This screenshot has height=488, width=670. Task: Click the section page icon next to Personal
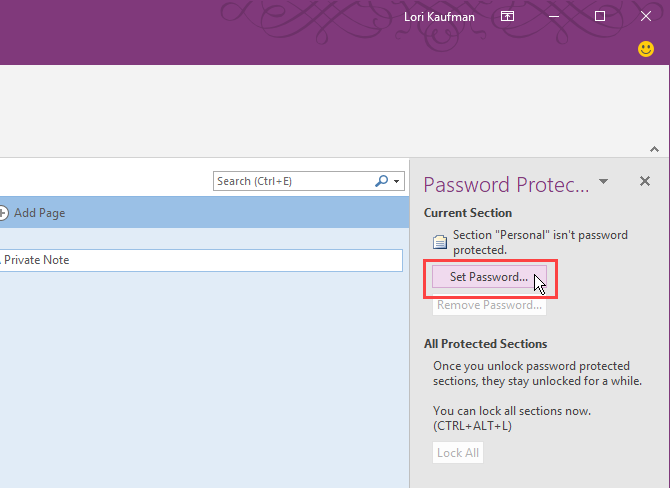440,242
